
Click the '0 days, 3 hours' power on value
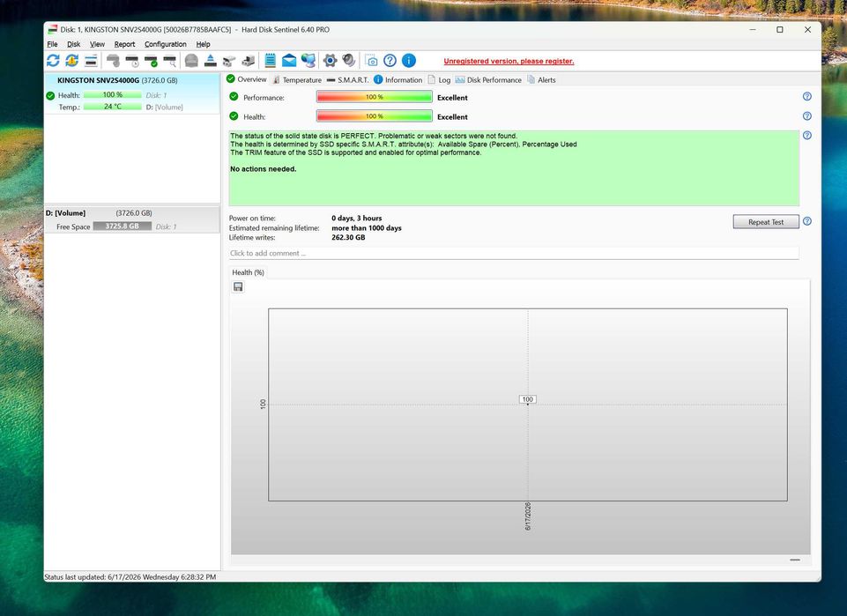coord(357,218)
